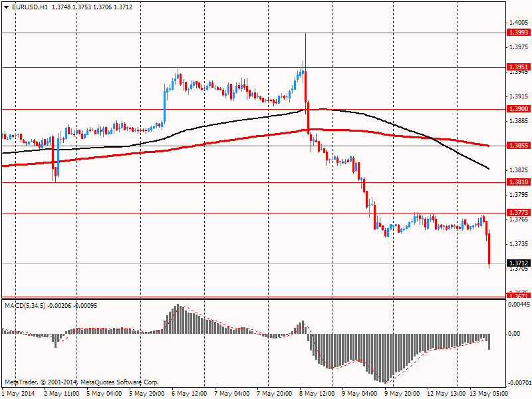Click the MACD scale value -0.00701
The width and height of the screenshot is (532, 399).
point(519,383)
